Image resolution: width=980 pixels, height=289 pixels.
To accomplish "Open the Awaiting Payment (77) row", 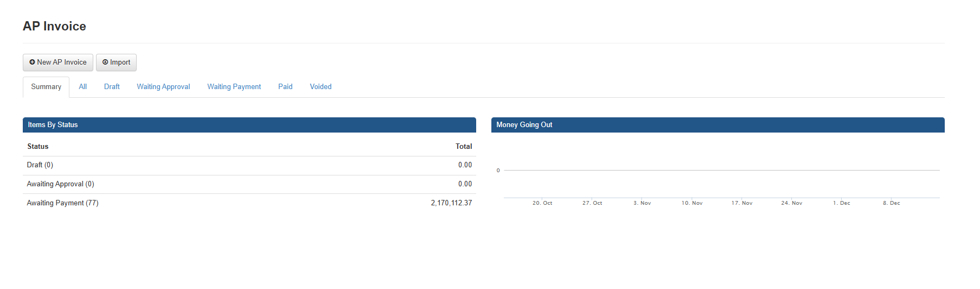I will point(62,203).
